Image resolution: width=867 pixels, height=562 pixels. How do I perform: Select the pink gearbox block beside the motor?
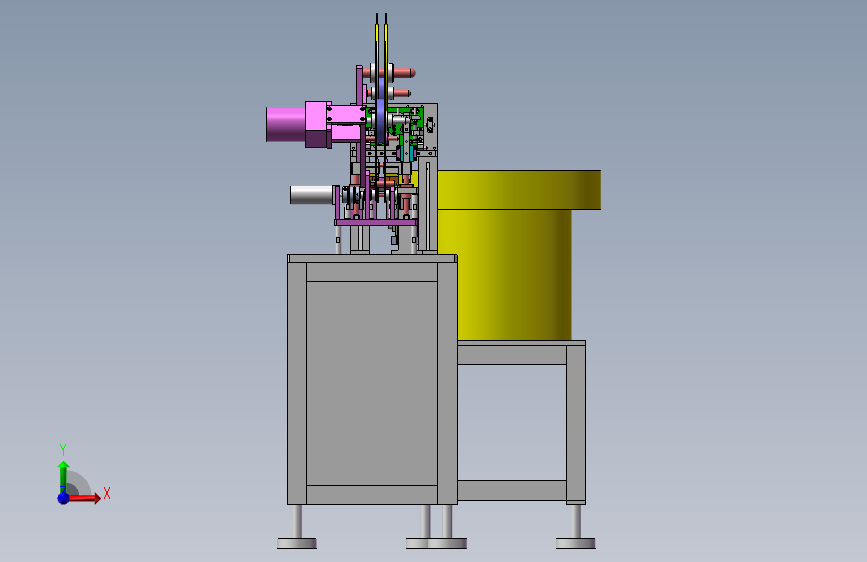coord(318,124)
